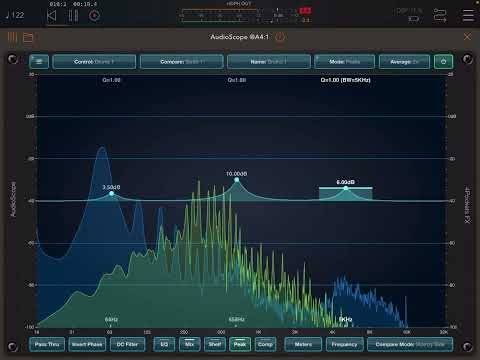This screenshot has width=480, height=360.
Task: Tap the tempo 122 indicator
Action: pyautogui.click(x=15, y=15)
